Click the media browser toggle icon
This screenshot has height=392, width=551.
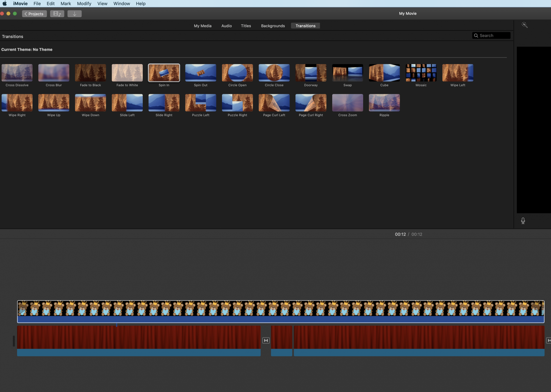click(57, 14)
